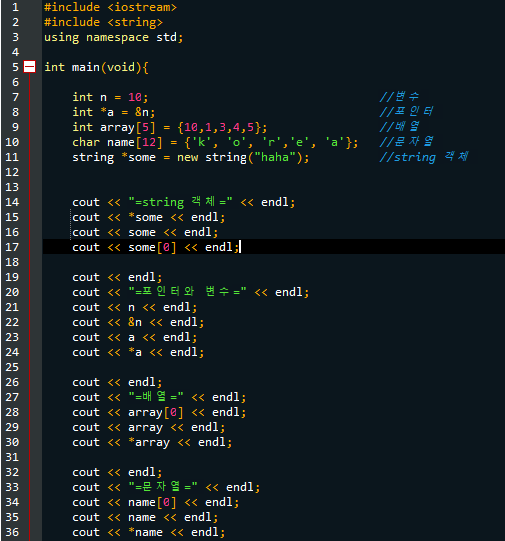Click 'cout << array[0] << endl;' line
Screen dimensions: 505x541
pyautogui.click(x=159, y=412)
